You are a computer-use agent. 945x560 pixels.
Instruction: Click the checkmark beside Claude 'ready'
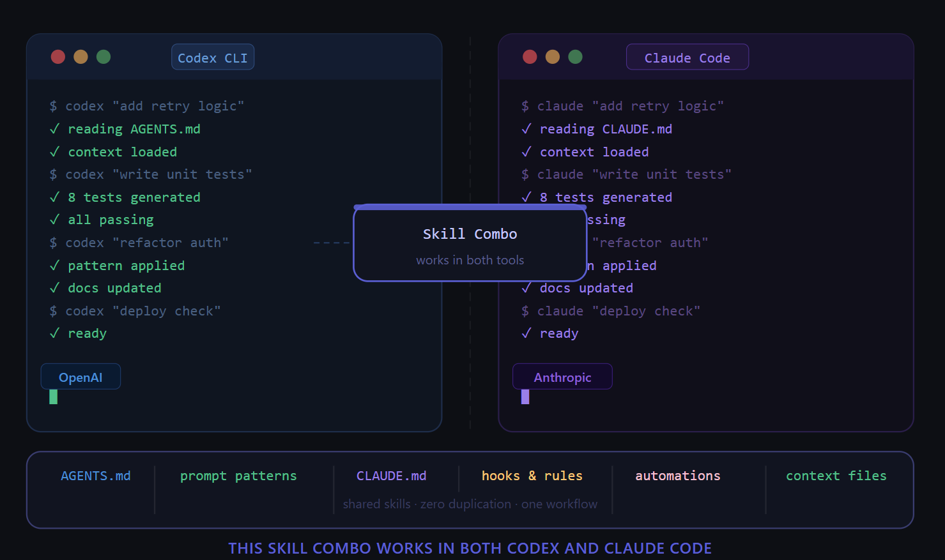[526, 333]
